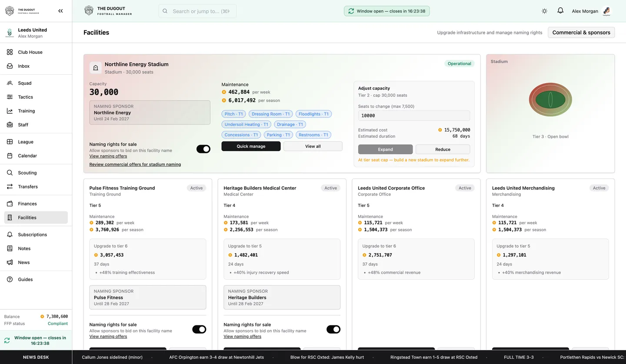Click the Commercial & sponsors button
The width and height of the screenshot is (626, 364).
pyautogui.click(x=581, y=33)
